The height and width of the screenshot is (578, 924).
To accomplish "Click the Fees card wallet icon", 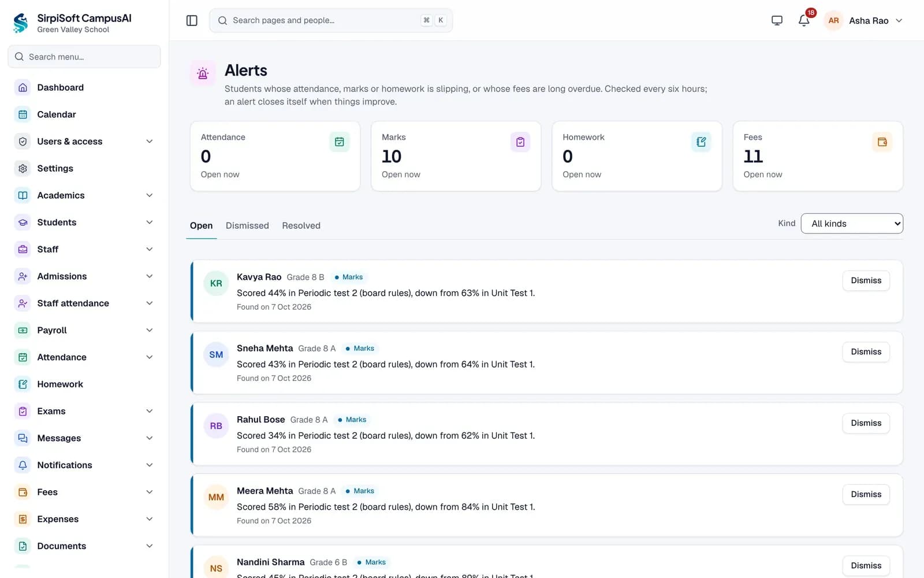I will pos(882,142).
